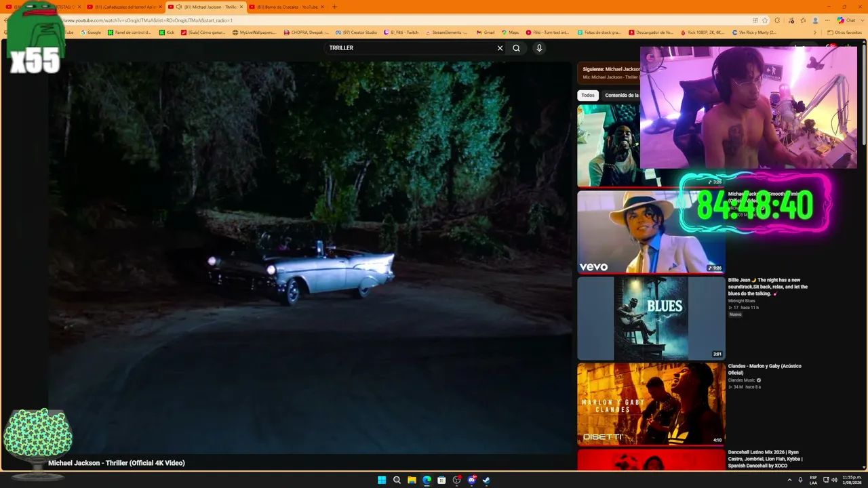Open the Otros favoritos folder
The image size is (868, 488).
(844, 32)
